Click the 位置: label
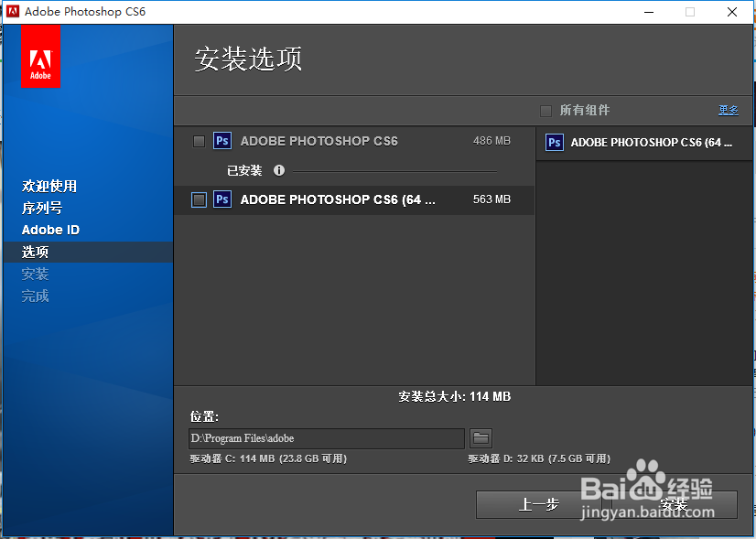Image resolution: width=756 pixels, height=539 pixels. pos(204,416)
